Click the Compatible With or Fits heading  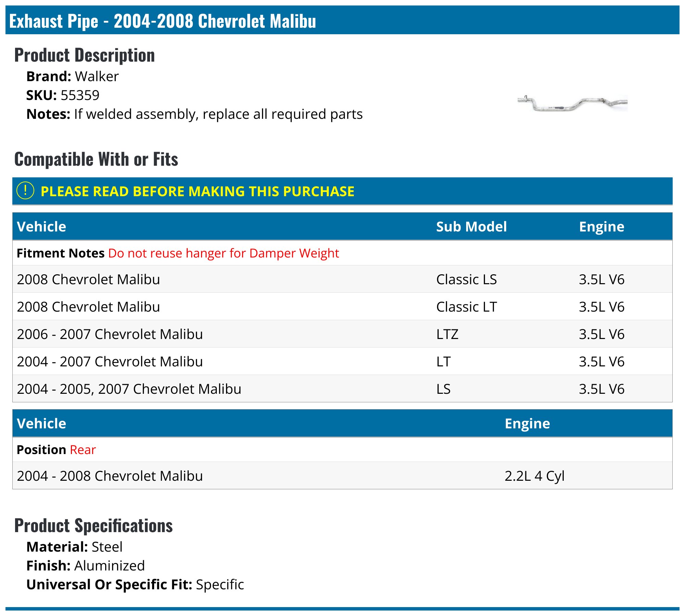click(96, 159)
